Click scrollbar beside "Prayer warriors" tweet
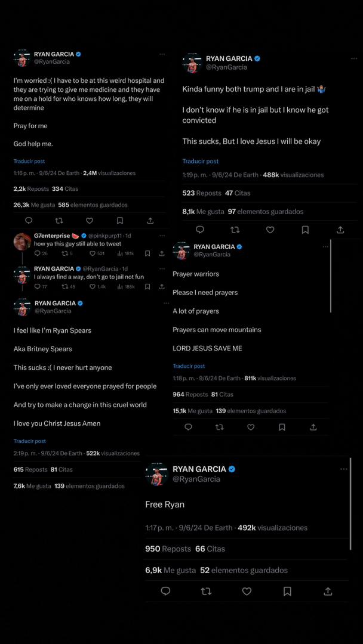 point(330,276)
